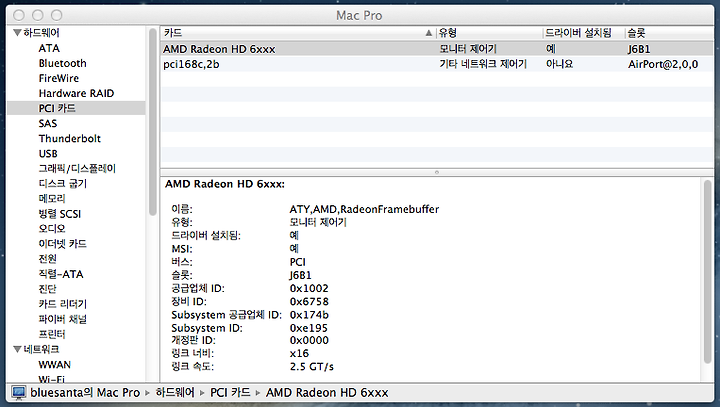Click the J6B1 cell in table
This screenshot has height=407, width=720.
click(639, 49)
